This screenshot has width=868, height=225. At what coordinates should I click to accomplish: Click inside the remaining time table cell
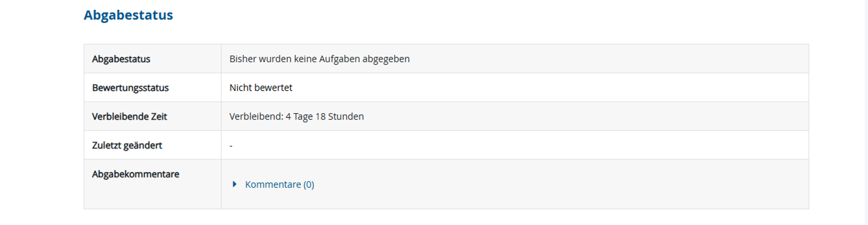coord(505,116)
